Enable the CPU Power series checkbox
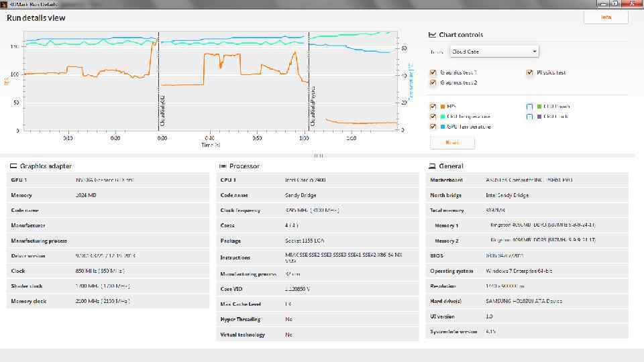644x362 pixels. pos(529,107)
